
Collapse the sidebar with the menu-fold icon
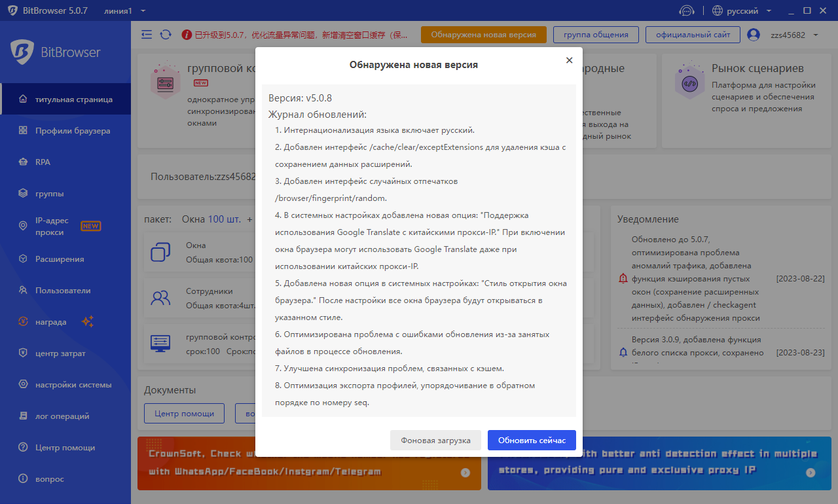(147, 35)
